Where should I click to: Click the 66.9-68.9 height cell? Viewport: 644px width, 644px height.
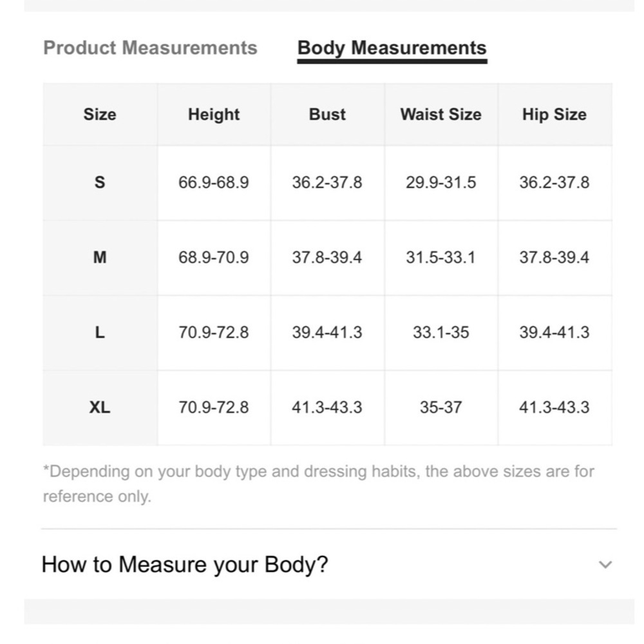pyautogui.click(x=214, y=182)
